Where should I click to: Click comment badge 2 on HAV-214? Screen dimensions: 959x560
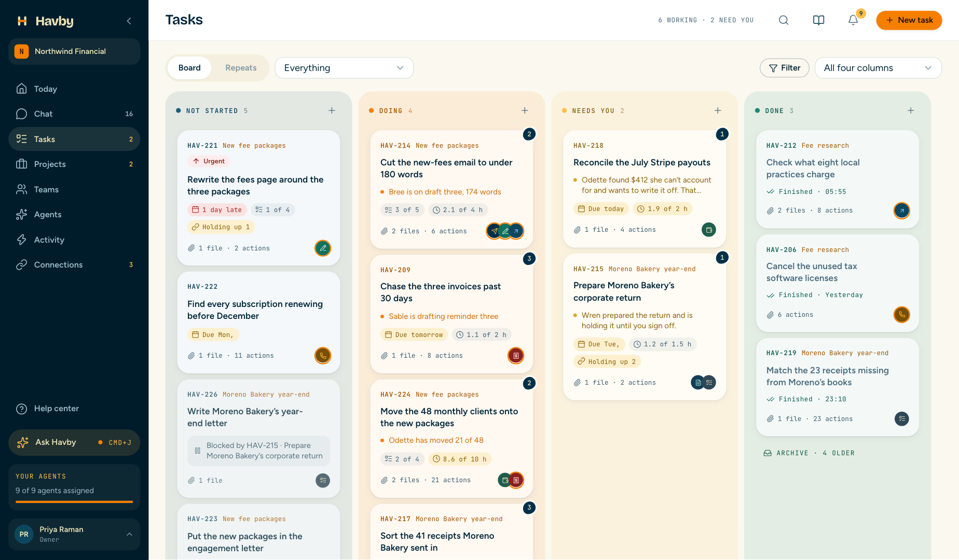click(x=529, y=134)
